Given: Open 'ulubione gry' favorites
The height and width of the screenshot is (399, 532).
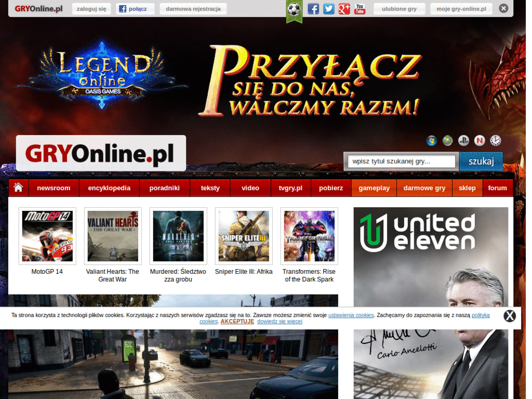Looking at the screenshot, I should click(x=399, y=9).
